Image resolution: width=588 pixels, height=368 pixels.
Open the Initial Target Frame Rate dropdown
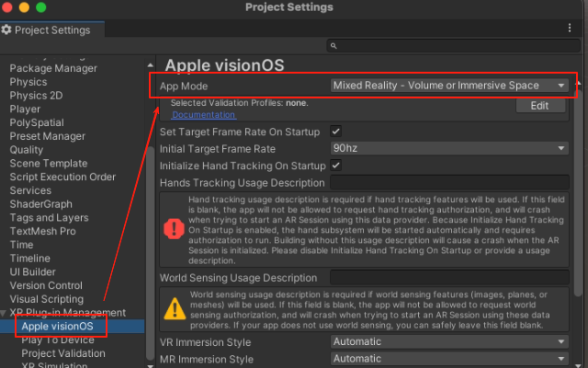[x=449, y=148]
